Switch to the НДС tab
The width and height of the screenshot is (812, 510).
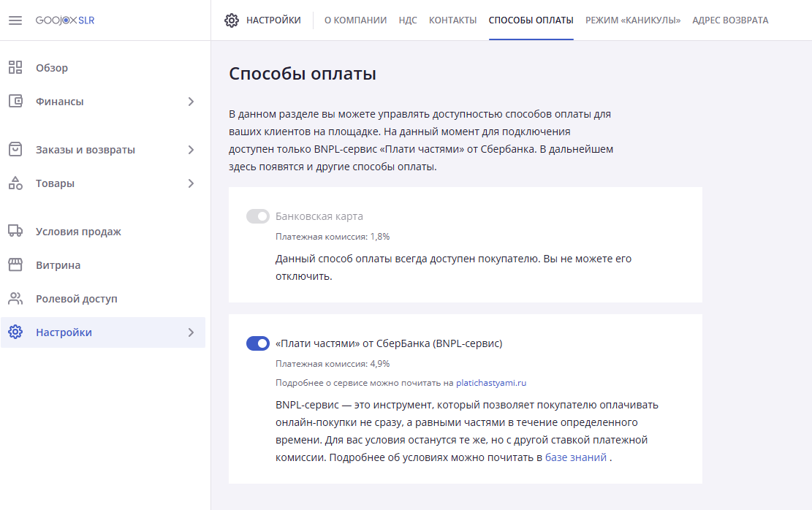click(x=408, y=20)
